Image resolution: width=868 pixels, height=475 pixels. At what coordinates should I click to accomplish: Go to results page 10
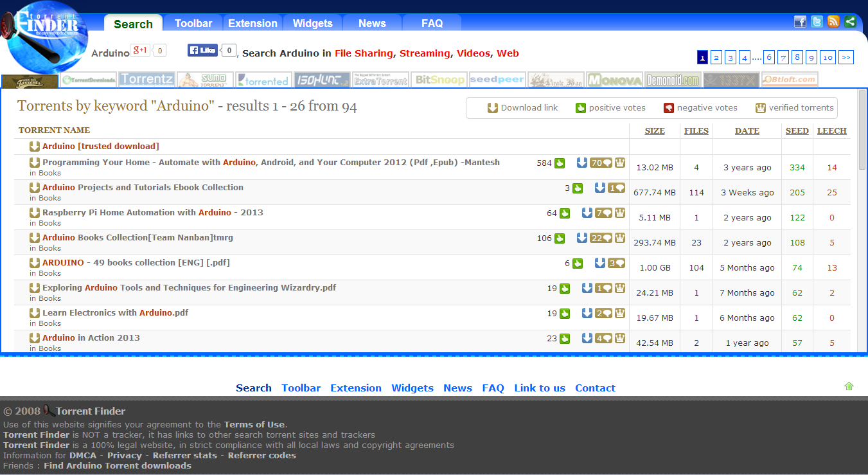tap(828, 57)
